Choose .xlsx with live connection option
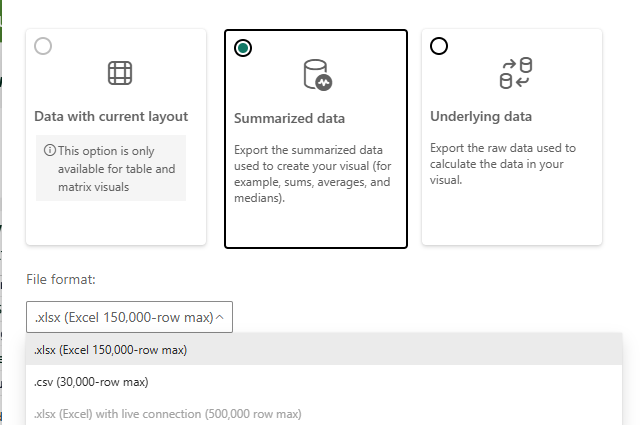641x425 pixels. pyautogui.click(x=324, y=414)
